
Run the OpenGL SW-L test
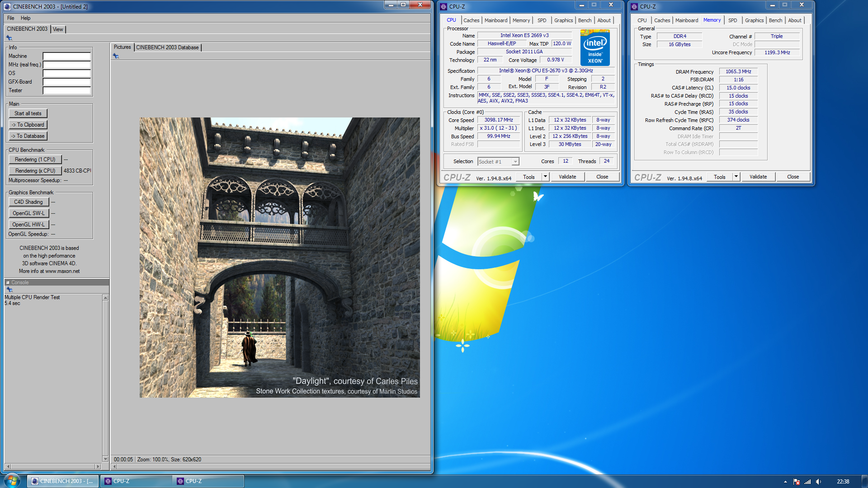point(28,213)
